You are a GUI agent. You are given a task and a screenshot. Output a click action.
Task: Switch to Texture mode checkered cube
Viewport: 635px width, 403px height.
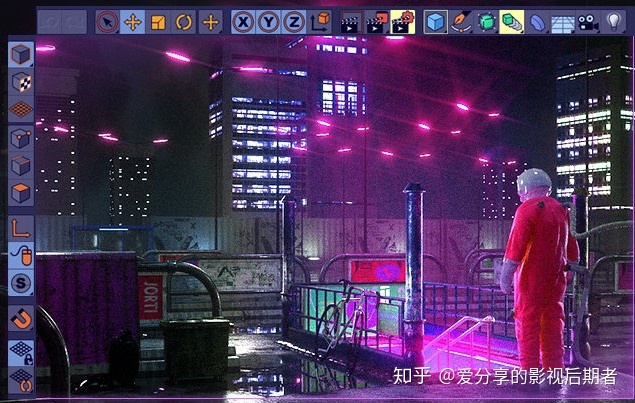(x=21, y=82)
